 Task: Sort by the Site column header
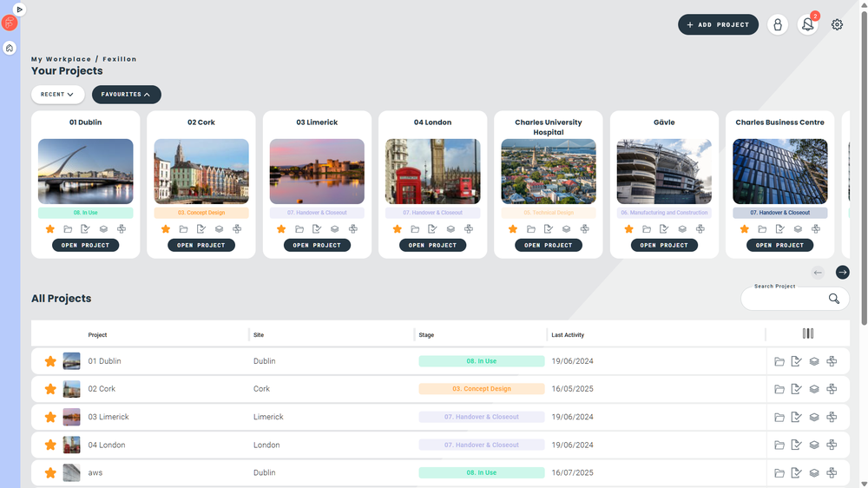point(259,335)
